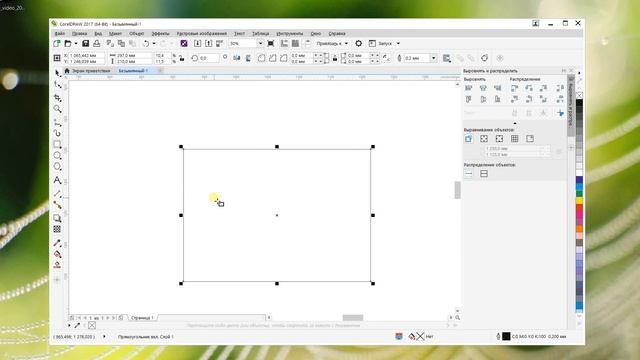Viewport: 640px width, 360px height.
Task: Click Convert to curves icon
Action: (x=484, y=58)
